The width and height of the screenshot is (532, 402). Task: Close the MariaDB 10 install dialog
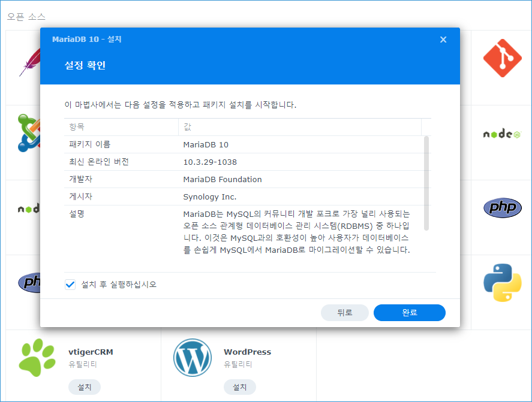(443, 40)
